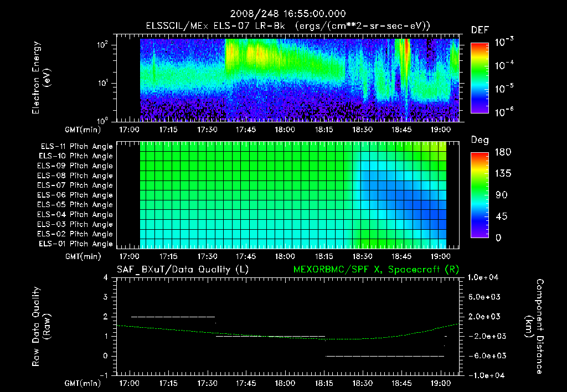
Task: Click GMT(min) label under the spectrogram panel
Action: pyautogui.click(x=83, y=130)
